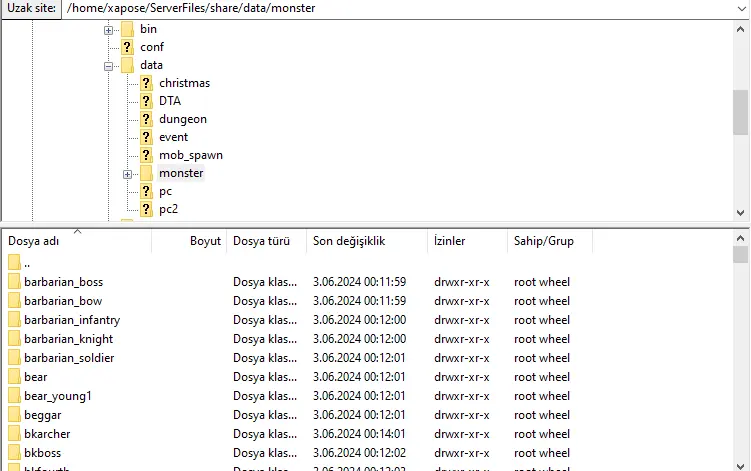Expand the monster folder tree node
This screenshot has width=751, height=471.
click(128, 174)
